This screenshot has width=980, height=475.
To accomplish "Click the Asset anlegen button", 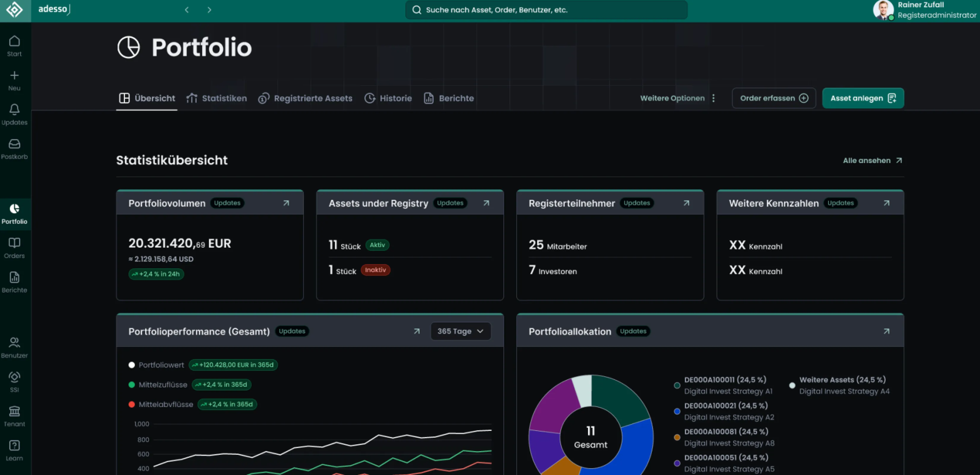I will coord(863,98).
